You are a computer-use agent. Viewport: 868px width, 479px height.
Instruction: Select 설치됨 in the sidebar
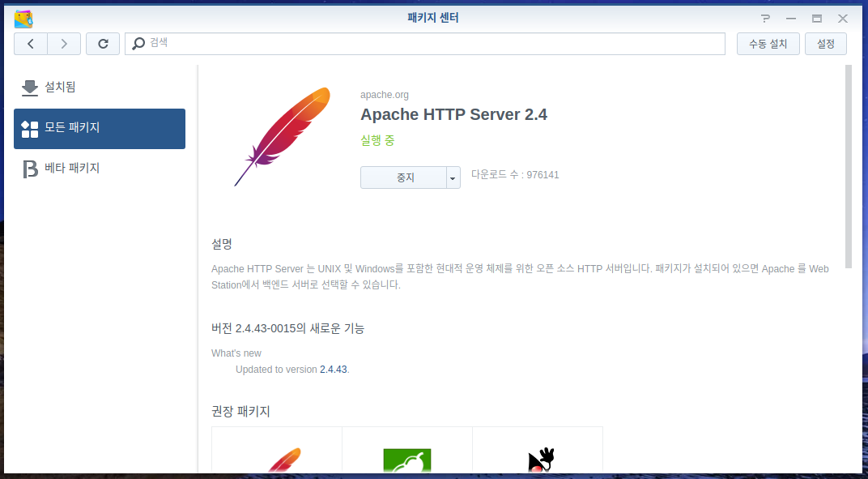[x=100, y=88]
